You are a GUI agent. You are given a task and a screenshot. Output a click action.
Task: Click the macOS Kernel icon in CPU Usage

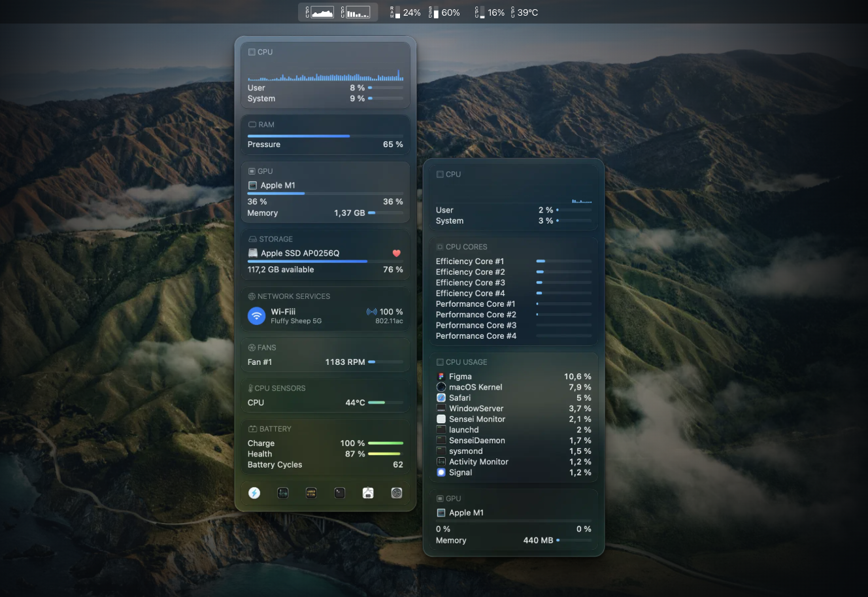click(x=441, y=387)
